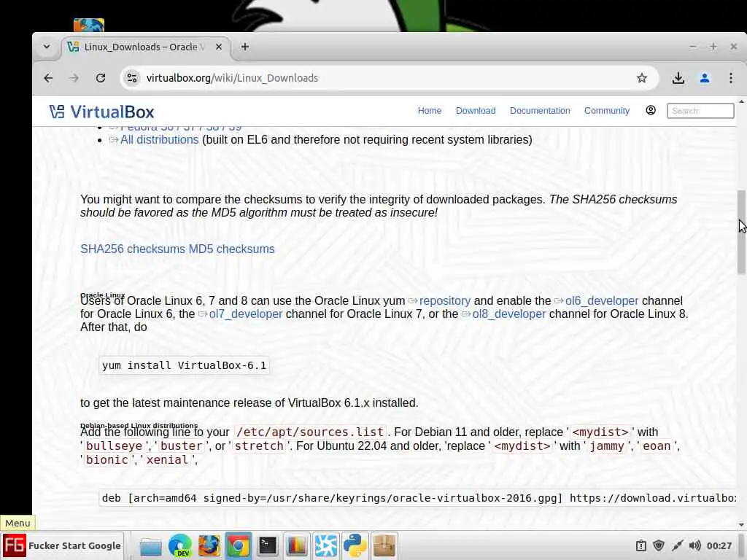This screenshot has height=560, width=747.
Task: Open the Home nav link
Action: click(429, 111)
